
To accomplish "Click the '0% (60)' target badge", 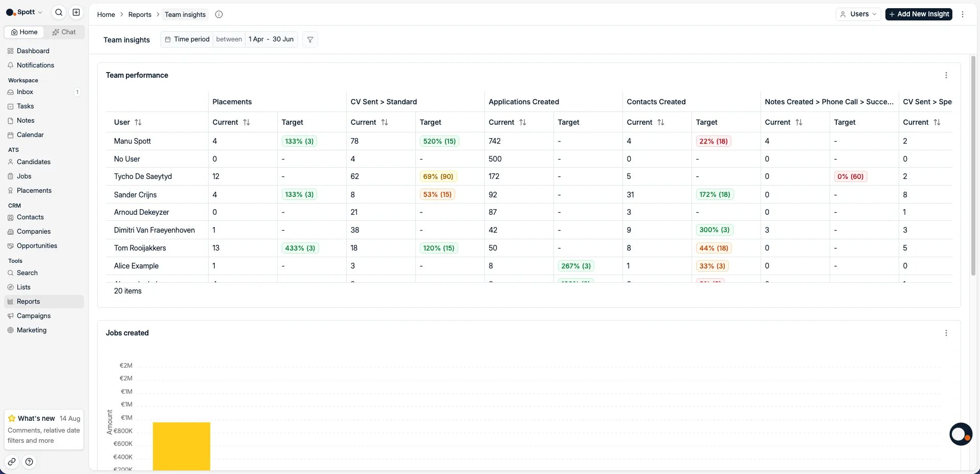I will pyautogui.click(x=851, y=176).
